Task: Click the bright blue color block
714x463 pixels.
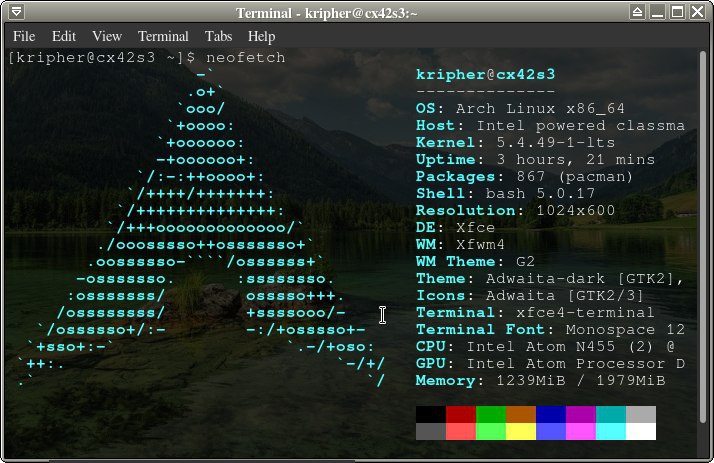Action: pyautogui.click(x=551, y=432)
